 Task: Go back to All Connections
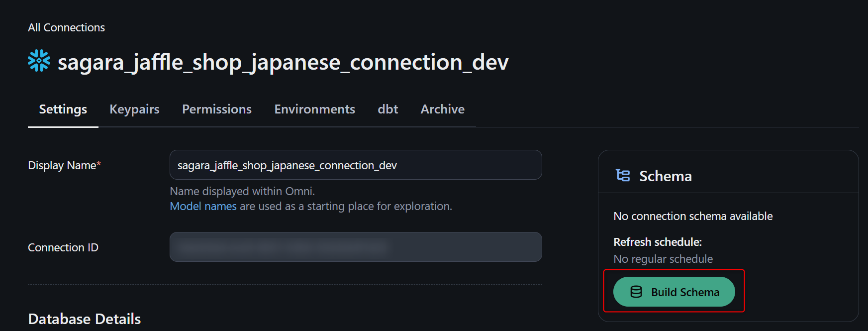click(66, 27)
